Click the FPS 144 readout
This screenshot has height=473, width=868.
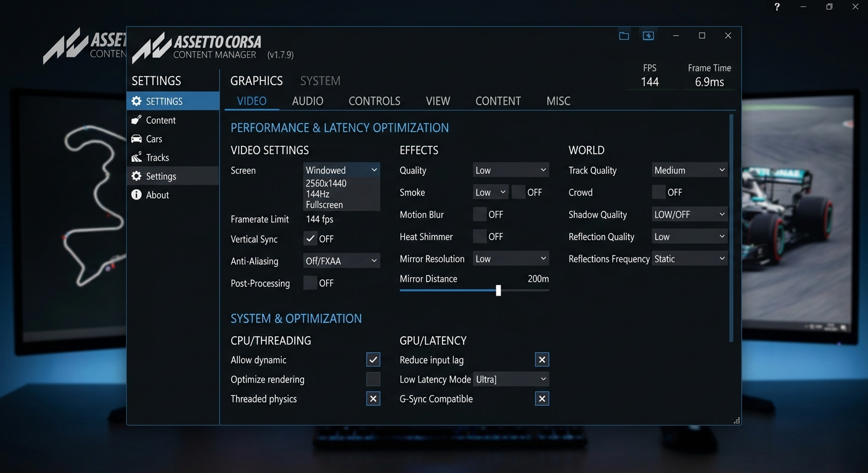click(650, 76)
